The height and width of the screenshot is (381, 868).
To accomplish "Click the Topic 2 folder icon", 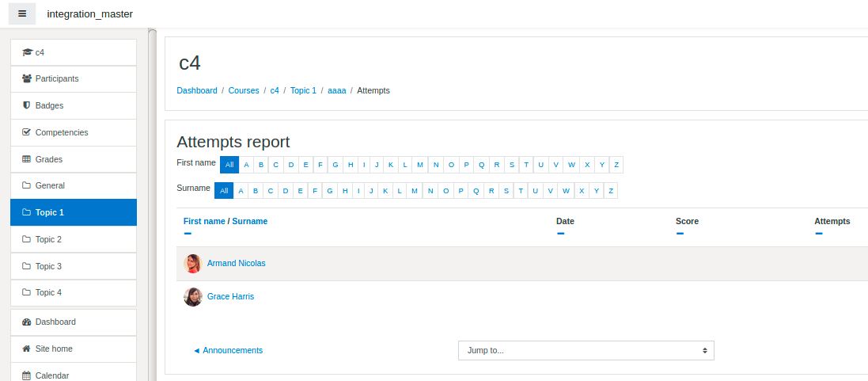I will (27, 239).
